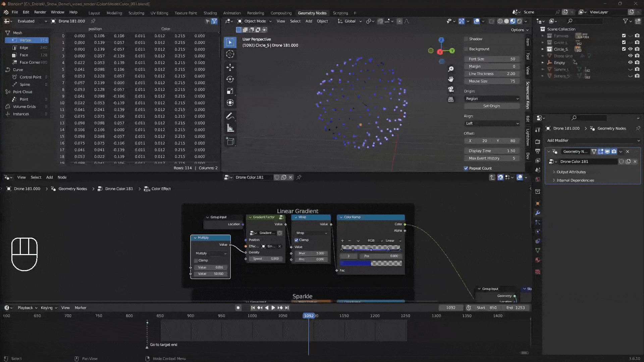Uncheck the Repeat Count checkbox
This screenshot has width=644, height=362.
click(466, 168)
